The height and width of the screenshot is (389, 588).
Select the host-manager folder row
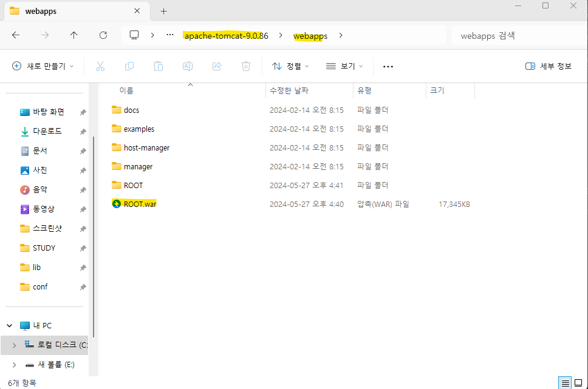(x=293, y=147)
